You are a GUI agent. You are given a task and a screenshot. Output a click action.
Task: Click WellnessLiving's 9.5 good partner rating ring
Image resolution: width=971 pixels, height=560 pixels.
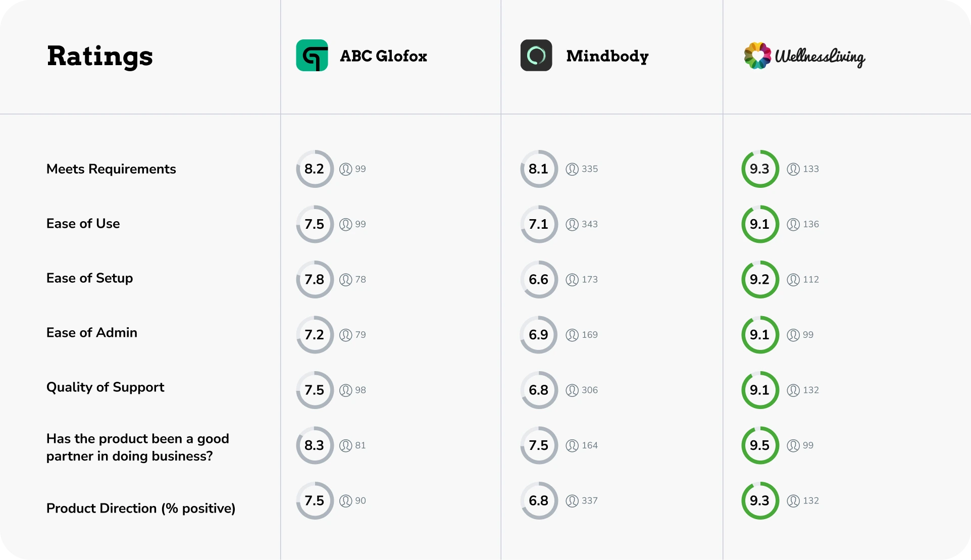click(x=760, y=445)
